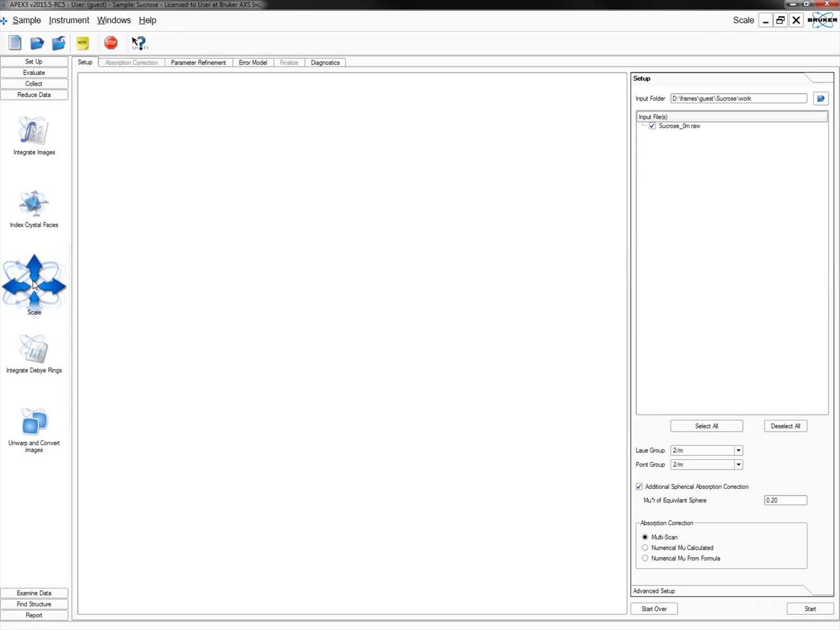Open the Point Group dropdown
This screenshot has height=630, width=840.
pyautogui.click(x=738, y=465)
